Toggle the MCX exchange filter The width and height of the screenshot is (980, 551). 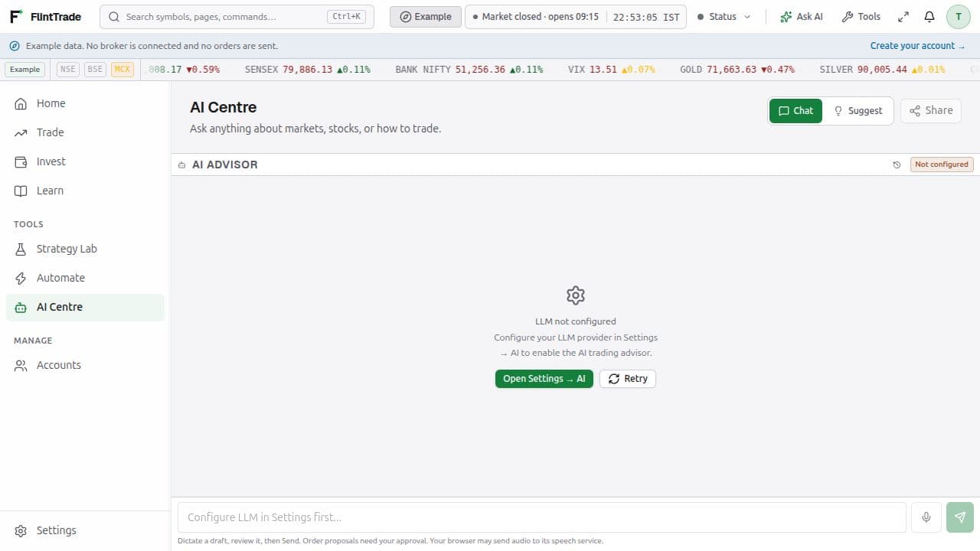[122, 70]
